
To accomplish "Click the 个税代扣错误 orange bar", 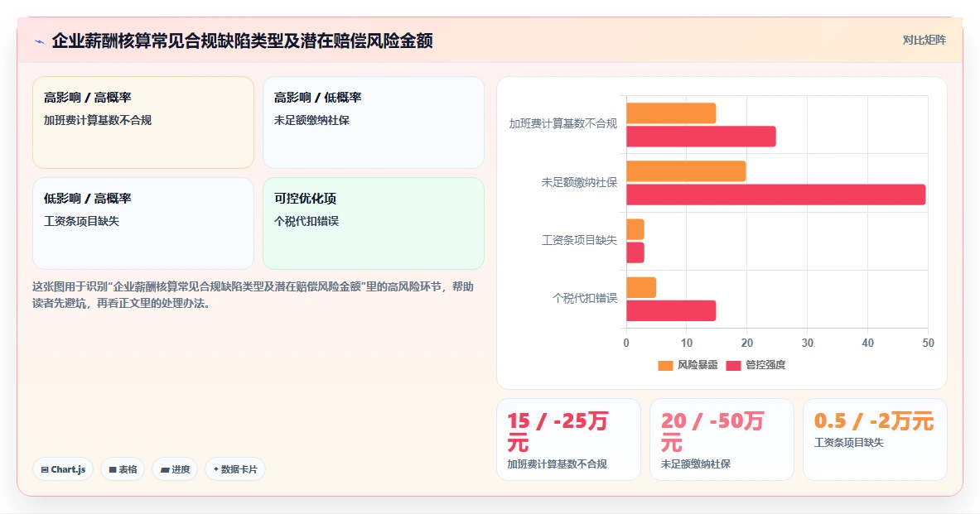I will 640,287.
